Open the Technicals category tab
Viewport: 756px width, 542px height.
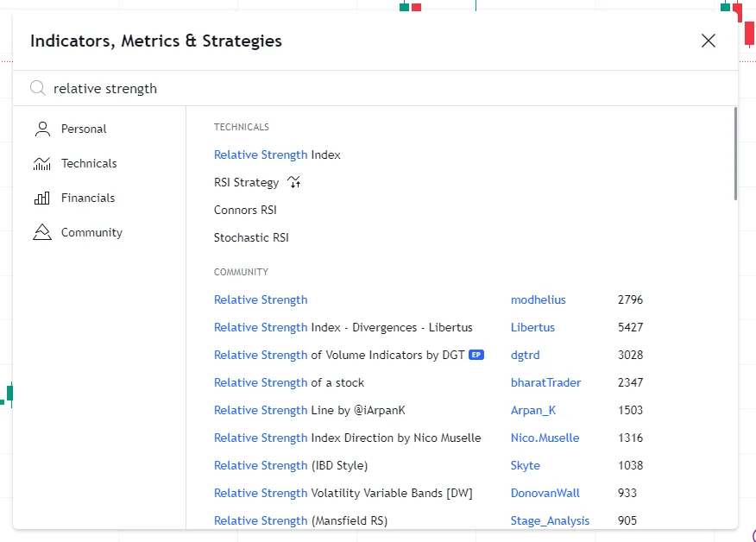tap(88, 164)
